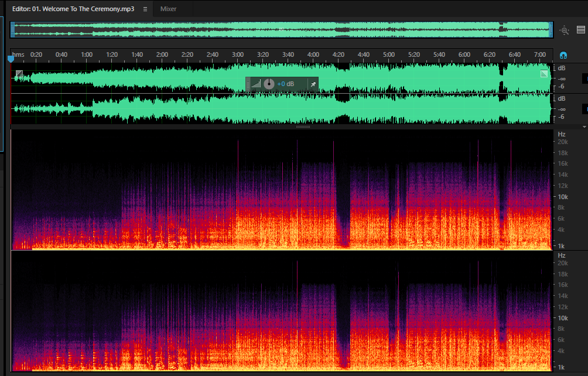Viewport: 588px width, 376px height.
Task: Toggle the blue headphone icon beside timeline
Action: (x=563, y=56)
